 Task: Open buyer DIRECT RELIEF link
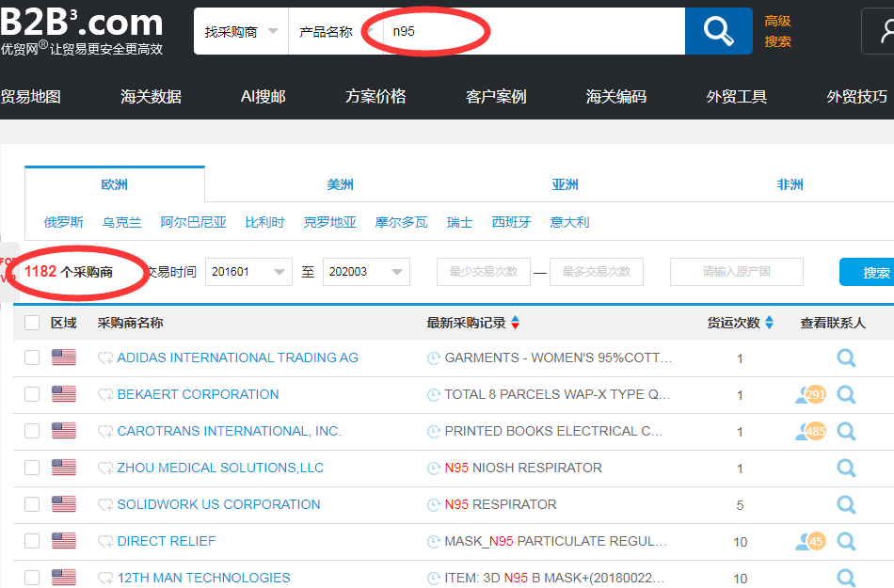[x=166, y=541]
